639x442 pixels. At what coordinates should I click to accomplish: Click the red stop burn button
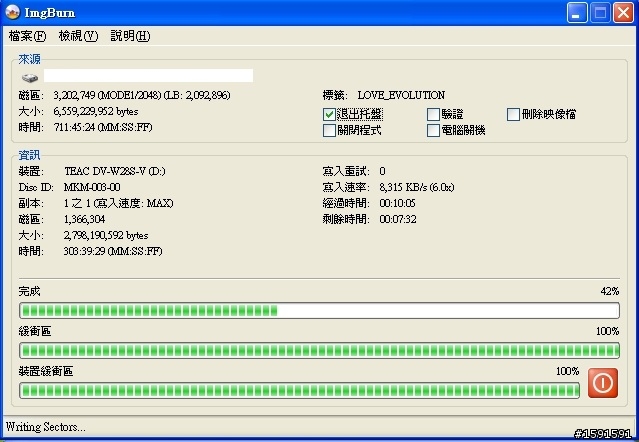(603, 383)
